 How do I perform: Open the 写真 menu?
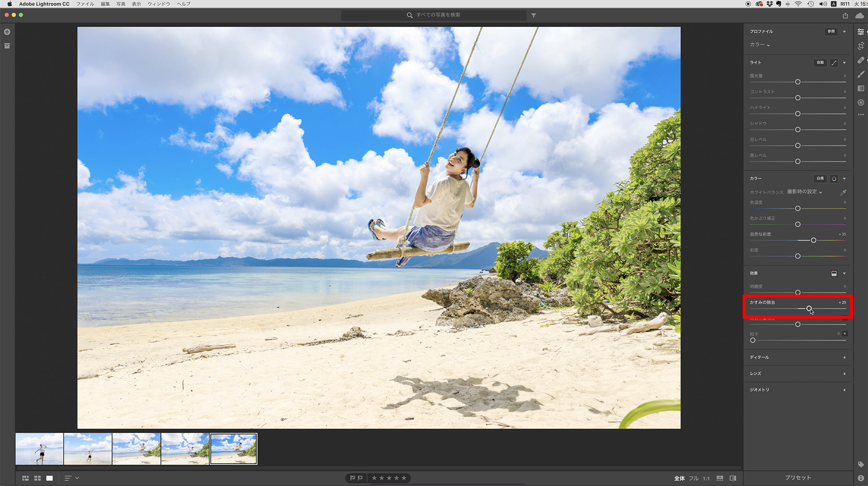(121, 4)
